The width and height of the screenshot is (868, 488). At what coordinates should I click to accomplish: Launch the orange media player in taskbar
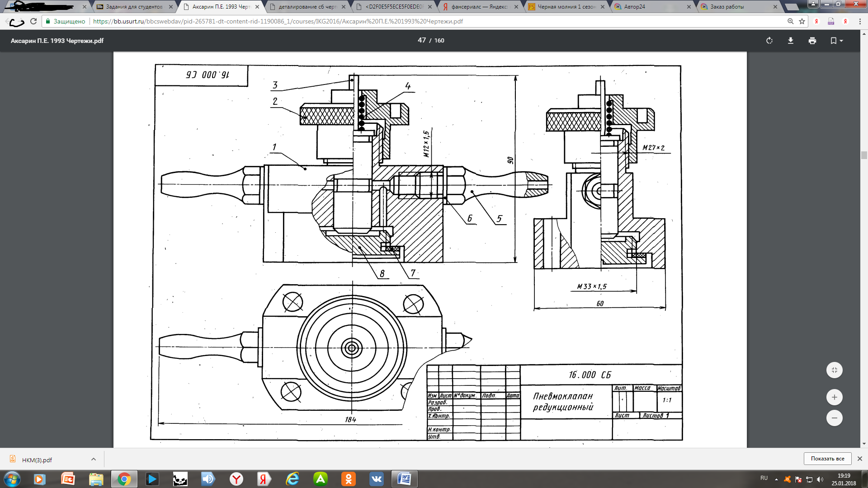click(39, 479)
